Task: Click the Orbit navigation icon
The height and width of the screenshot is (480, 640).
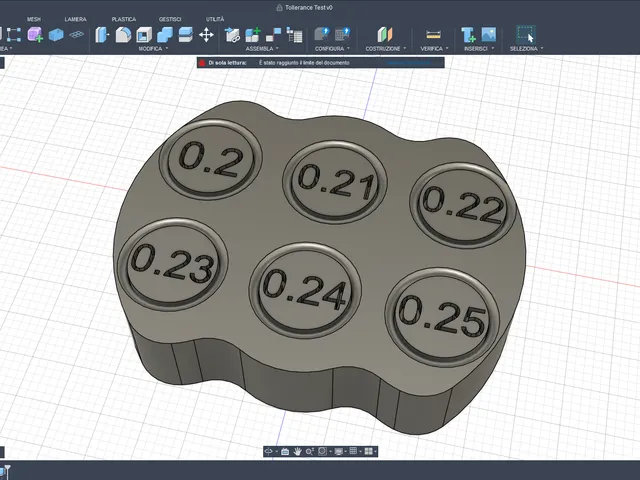Action: click(x=269, y=451)
